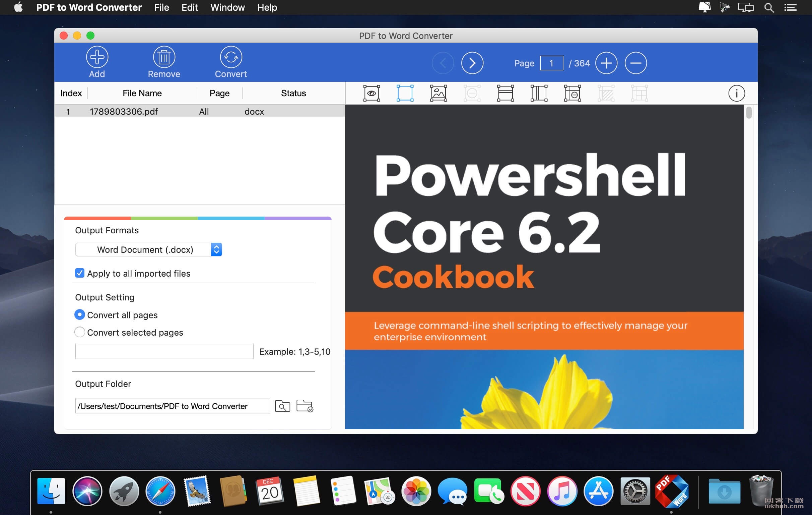Remove the selected file with trash icon
Screen dimensions: 812x515
164,62
